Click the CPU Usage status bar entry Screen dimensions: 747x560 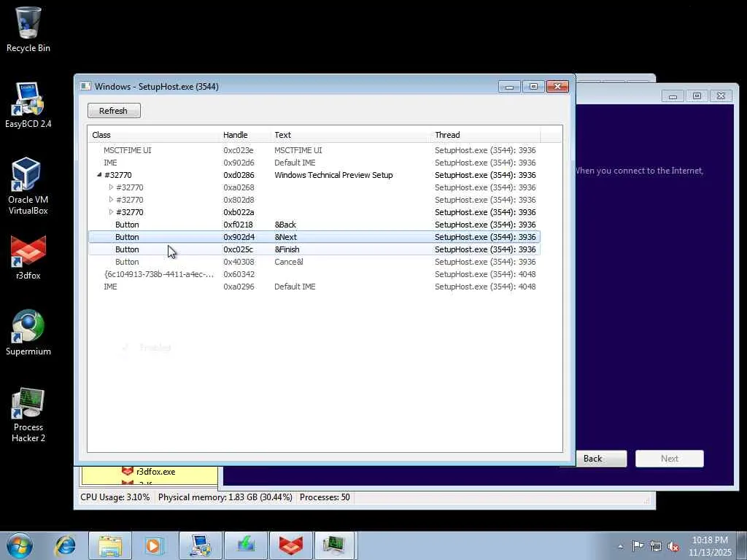pos(115,497)
